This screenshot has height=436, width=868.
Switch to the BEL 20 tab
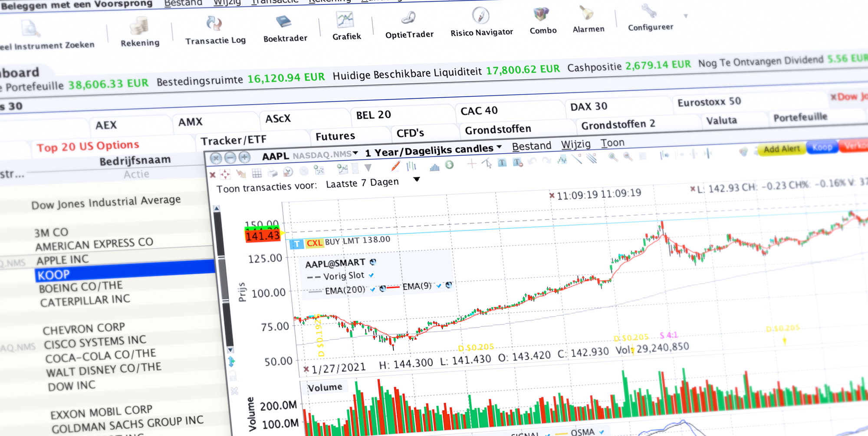[x=374, y=115]
